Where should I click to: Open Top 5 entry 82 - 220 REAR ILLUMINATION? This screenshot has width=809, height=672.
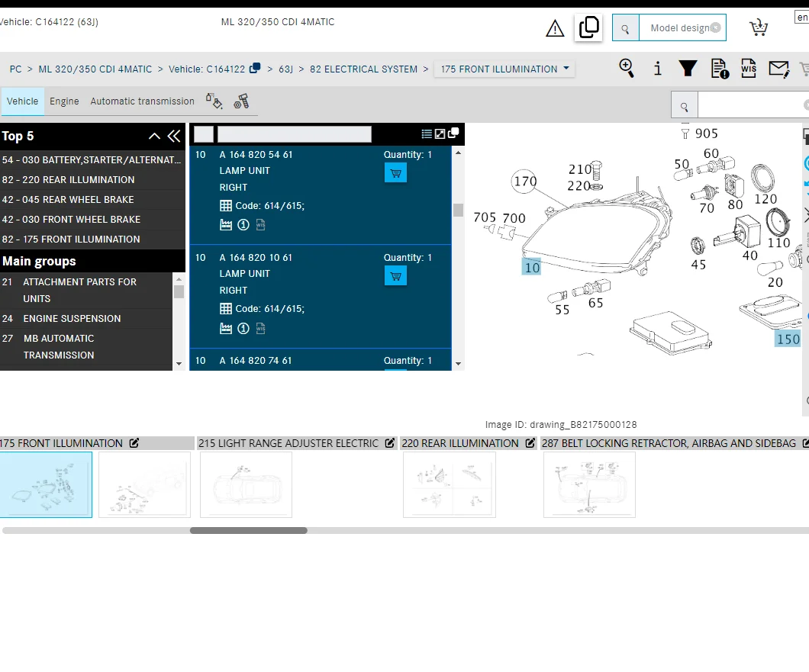coord(92,180)
